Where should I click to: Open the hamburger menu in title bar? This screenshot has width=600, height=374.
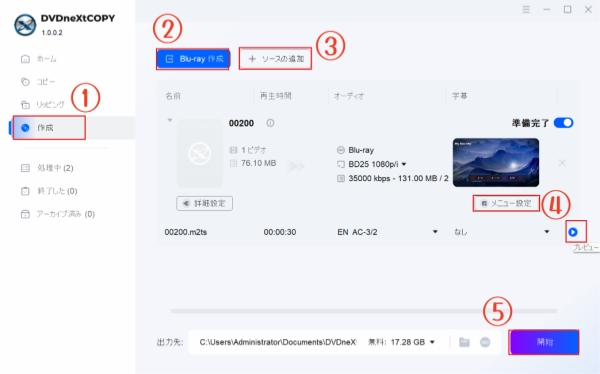pos(526,10)
